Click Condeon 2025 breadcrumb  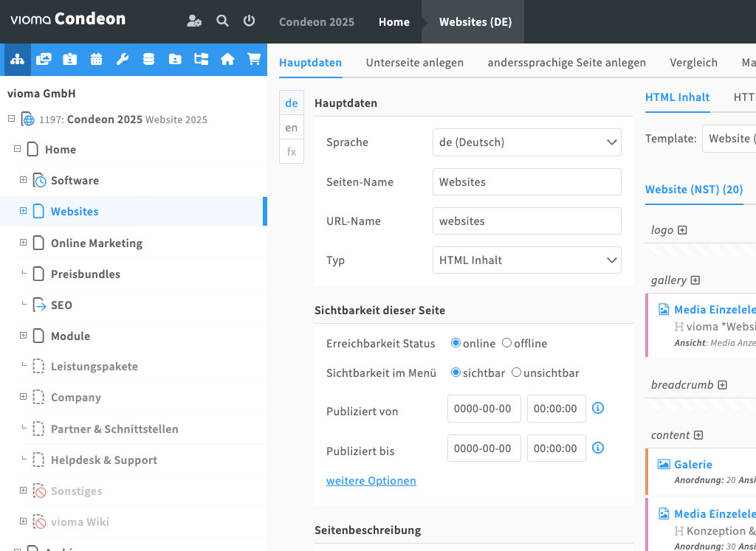pyautogui.click(x=317, y=21)
